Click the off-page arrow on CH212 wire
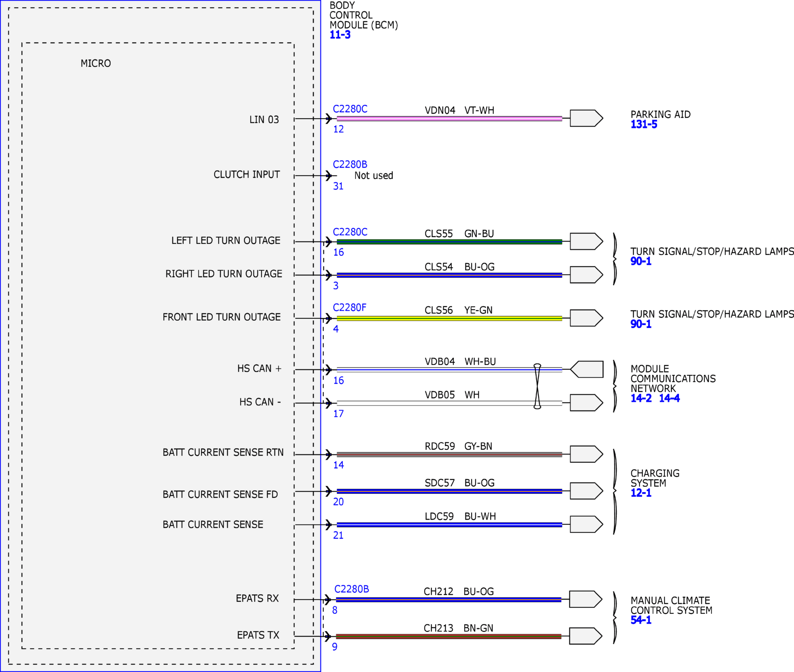 pyautogui.click(x=586, y=599)
